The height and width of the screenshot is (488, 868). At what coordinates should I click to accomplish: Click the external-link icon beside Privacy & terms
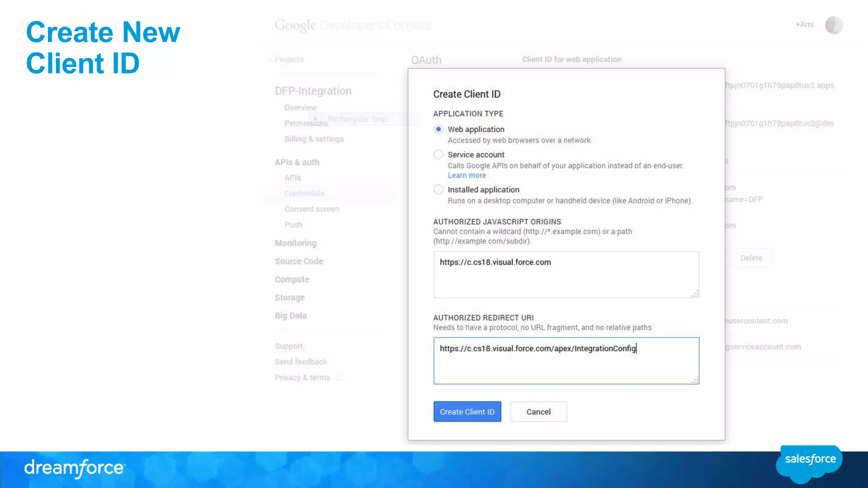tap(339, 377)
